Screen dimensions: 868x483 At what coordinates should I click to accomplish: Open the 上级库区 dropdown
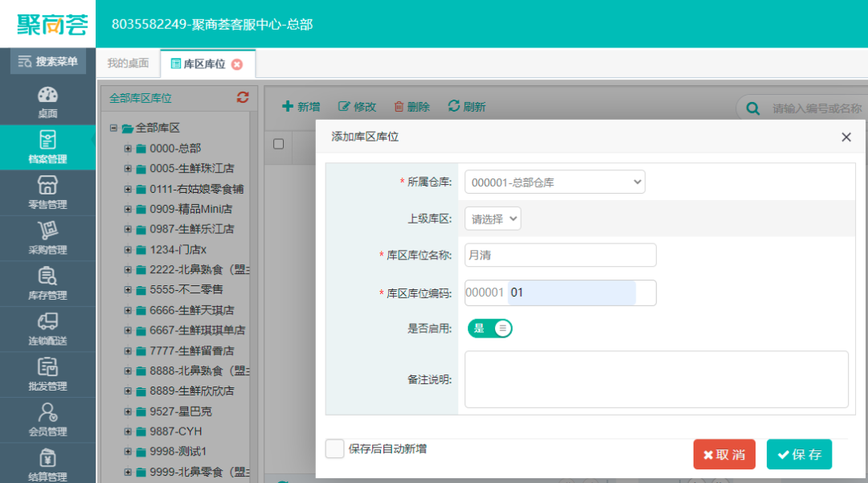coord(493,219)
